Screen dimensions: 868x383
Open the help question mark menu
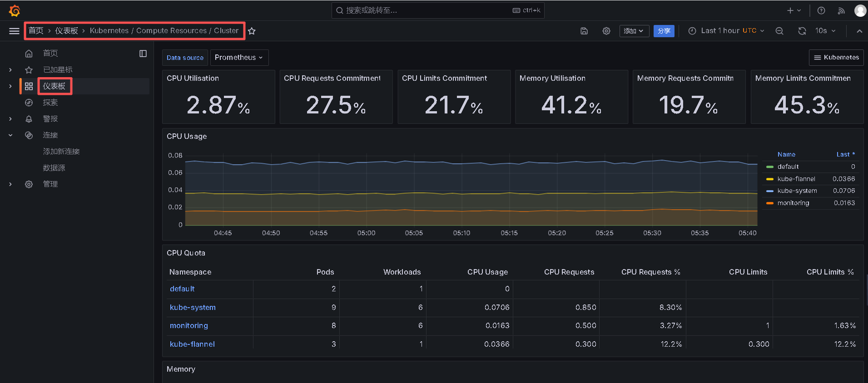(x=821, y=10)
